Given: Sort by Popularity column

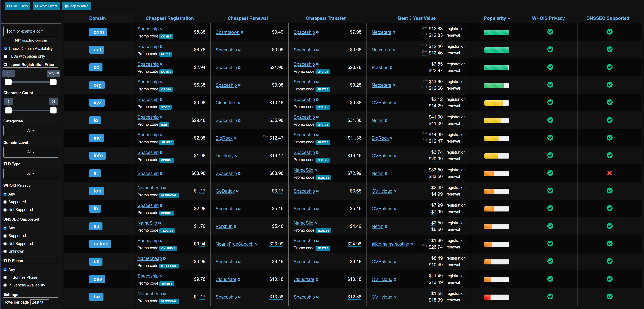Looking at the screenshot, I should [497, 18].
